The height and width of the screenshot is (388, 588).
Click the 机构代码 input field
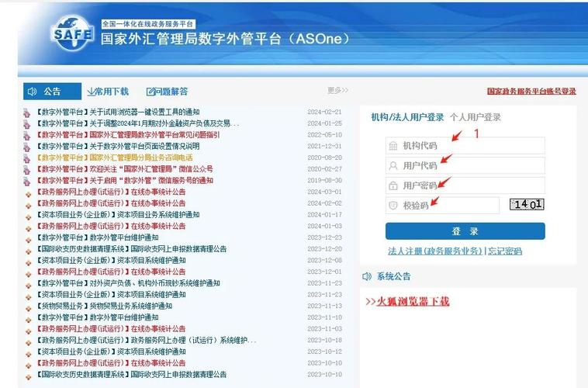click(465, 146)
